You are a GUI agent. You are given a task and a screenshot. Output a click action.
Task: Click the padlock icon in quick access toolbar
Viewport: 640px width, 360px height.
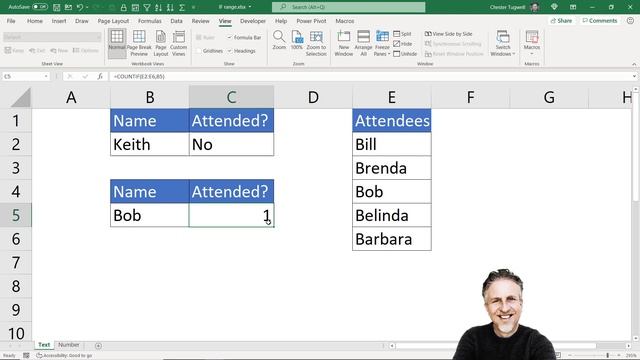(x=124, y=7)
